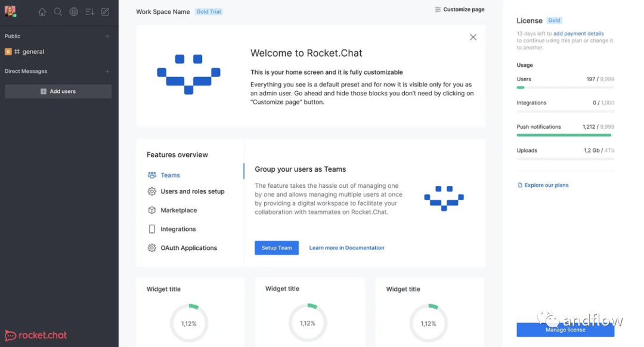Click the Direct Messages section header
The height and width of the screenshot is (347, 644).
coord(26,71)
